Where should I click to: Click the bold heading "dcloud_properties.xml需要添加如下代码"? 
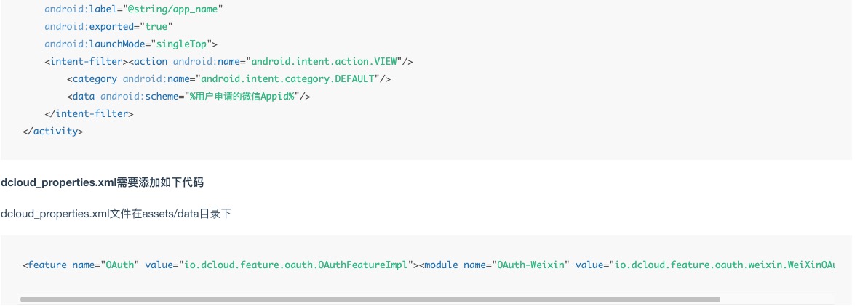tap(103, 182)
